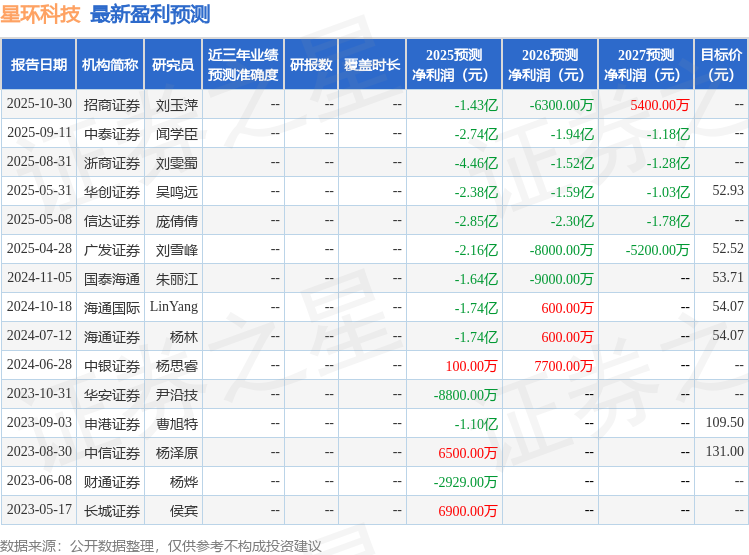Click the -2.30亿 forecast value
Image resolution: width=749 pixels, height=555 pixels.
pyautogui.click(x=572, y=221)
